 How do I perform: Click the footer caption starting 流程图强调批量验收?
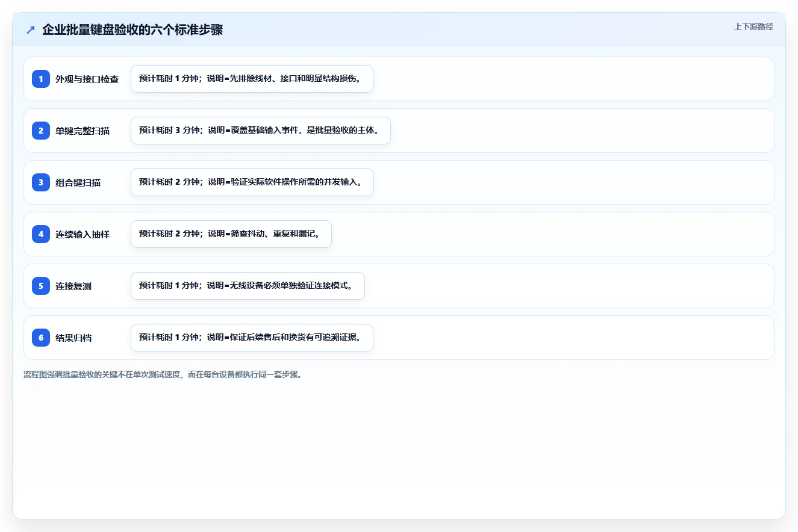163,374
